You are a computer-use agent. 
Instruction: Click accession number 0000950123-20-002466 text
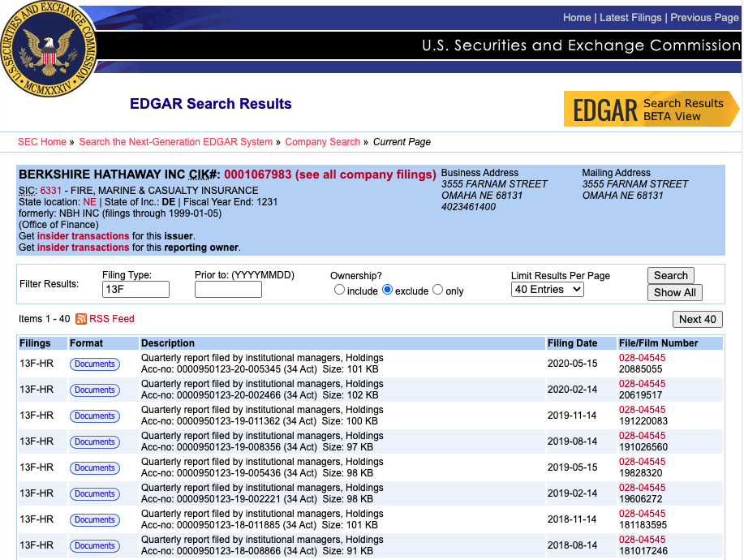click(229, 395)
